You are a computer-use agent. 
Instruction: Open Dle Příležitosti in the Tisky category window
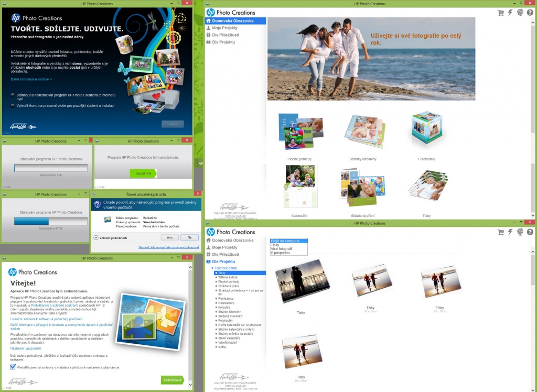[x=225, y=254]
